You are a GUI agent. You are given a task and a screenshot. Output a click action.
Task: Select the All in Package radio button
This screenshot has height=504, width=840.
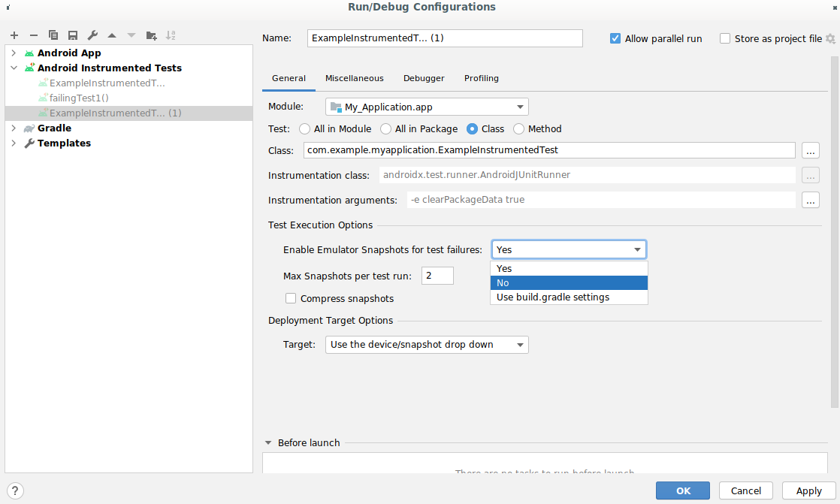click(x=386, y=129)
